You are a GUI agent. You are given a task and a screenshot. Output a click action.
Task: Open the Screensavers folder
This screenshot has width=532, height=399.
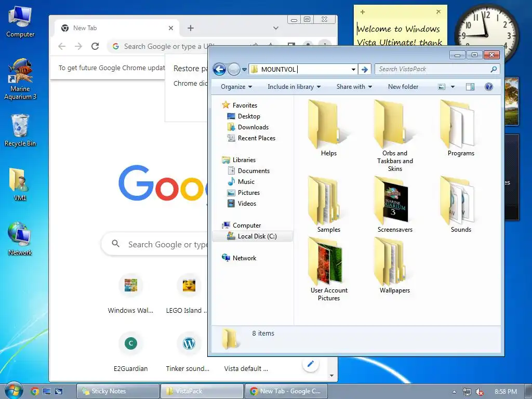pyautogui.click(x=395, y=205)
